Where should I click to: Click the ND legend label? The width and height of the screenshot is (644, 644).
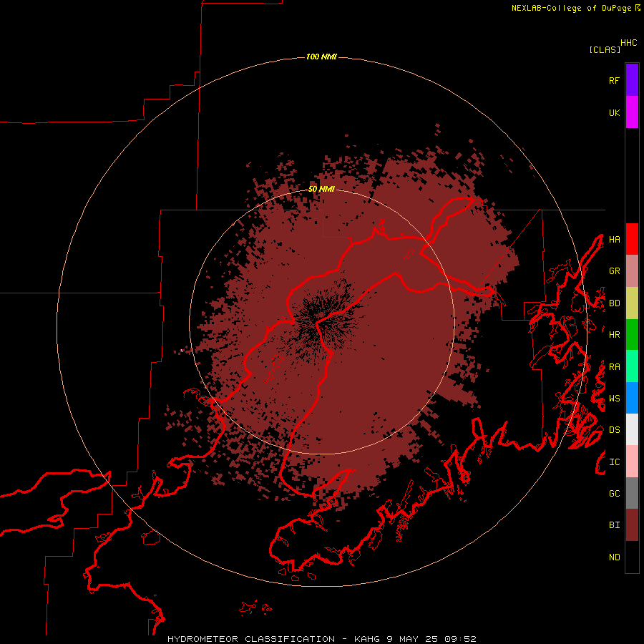pyautogui.click(x=614, y=557)
